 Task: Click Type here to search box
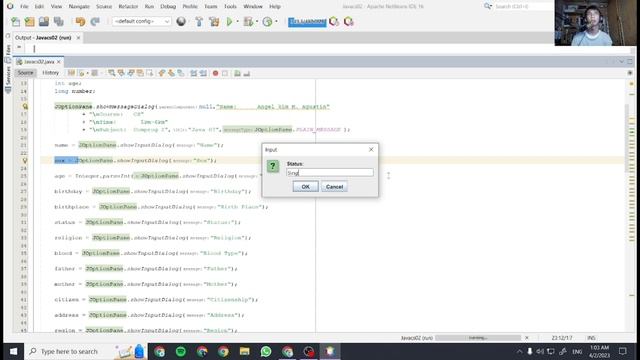tap(69, 351)
